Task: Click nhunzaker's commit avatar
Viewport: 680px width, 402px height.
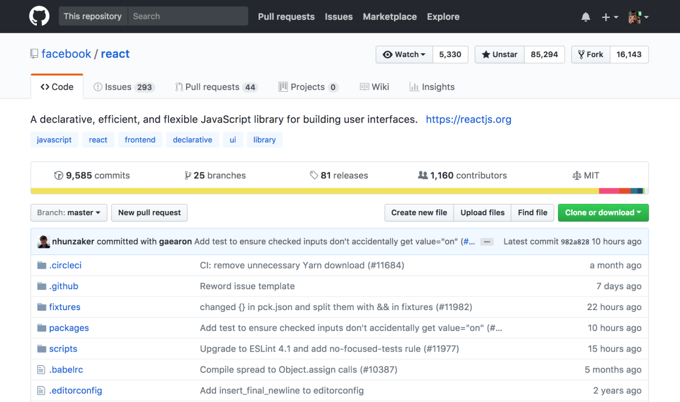Action: point(44,242)
